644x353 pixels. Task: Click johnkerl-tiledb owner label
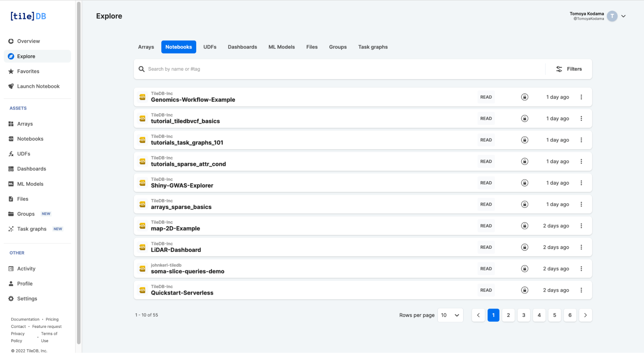[x=166, y=265]
